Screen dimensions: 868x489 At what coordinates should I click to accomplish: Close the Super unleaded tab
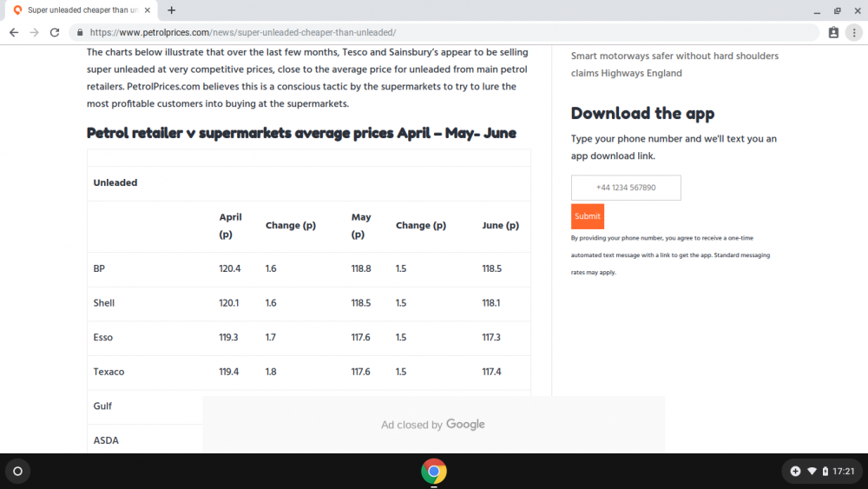pos(148,10)
